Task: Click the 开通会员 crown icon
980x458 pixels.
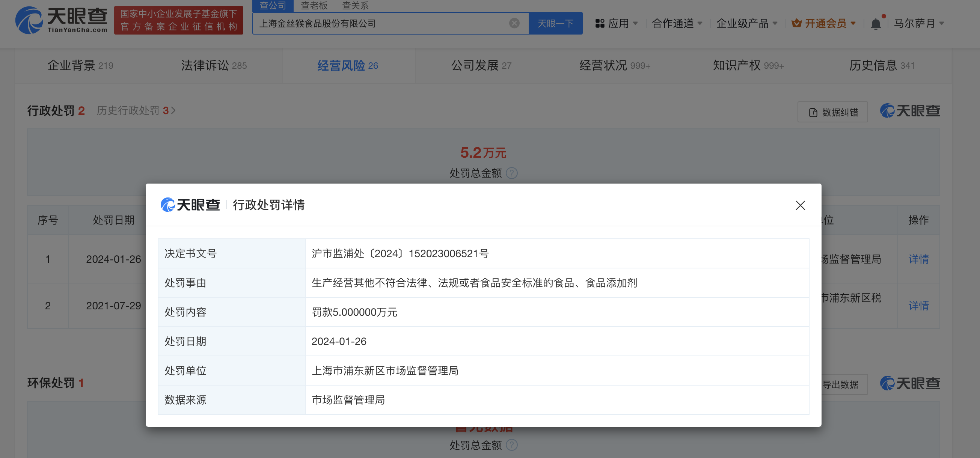Action: tap(796, 23)
